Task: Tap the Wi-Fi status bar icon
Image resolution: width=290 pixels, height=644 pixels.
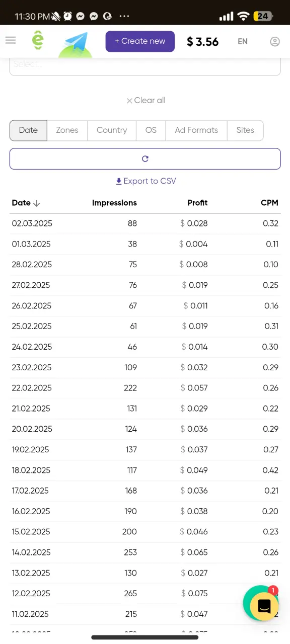Action: (x=244, y=16)
